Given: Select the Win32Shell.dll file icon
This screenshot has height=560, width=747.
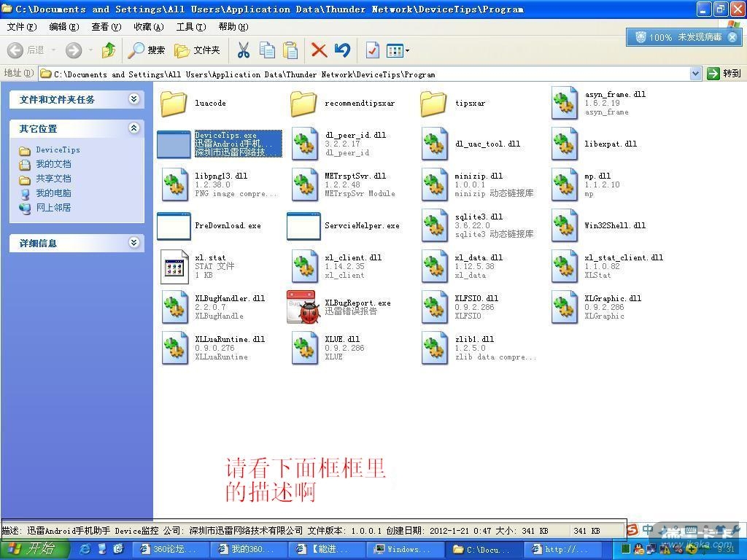Looking at the screenshot, I should (x=565, y=226).
